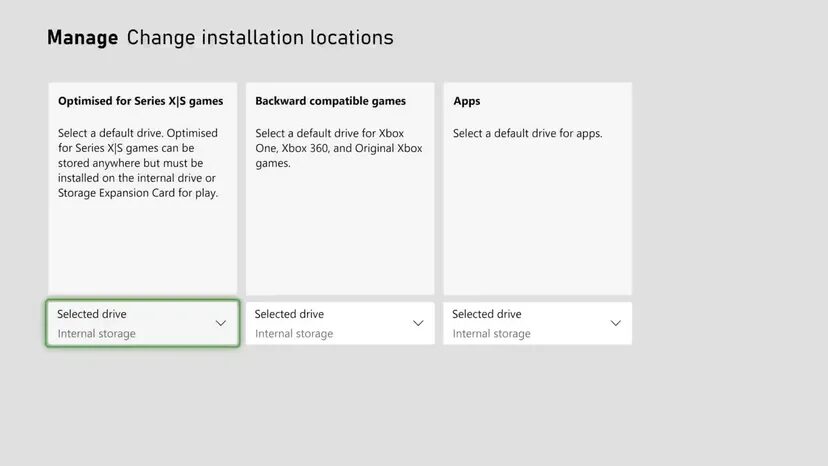Click 'Selected drive' label in the highlighted dropdown
Viewport: 828px width, 466px height.
click(x=92, y=314)
